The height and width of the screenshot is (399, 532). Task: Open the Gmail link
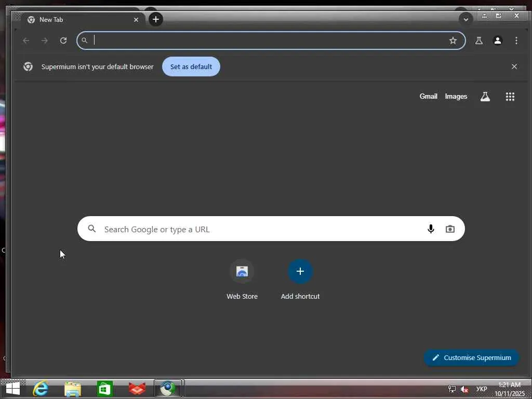[428, 96]
